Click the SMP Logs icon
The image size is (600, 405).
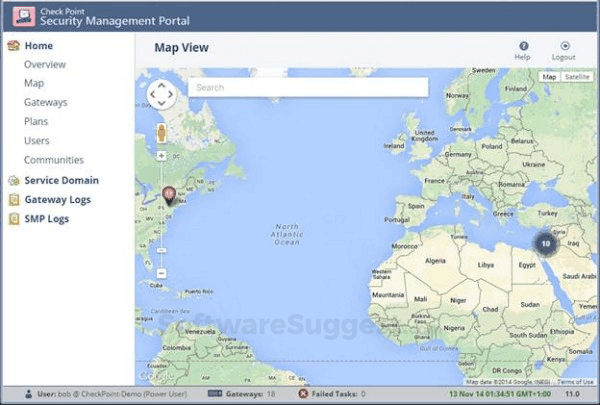pos(14,219)
